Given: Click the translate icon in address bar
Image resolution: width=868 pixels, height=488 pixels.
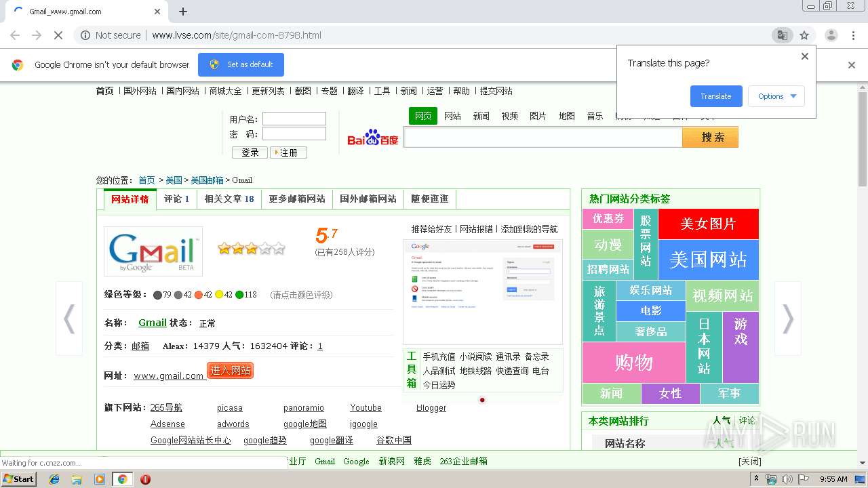Looking at the screenshot, I should coord(782,35).
